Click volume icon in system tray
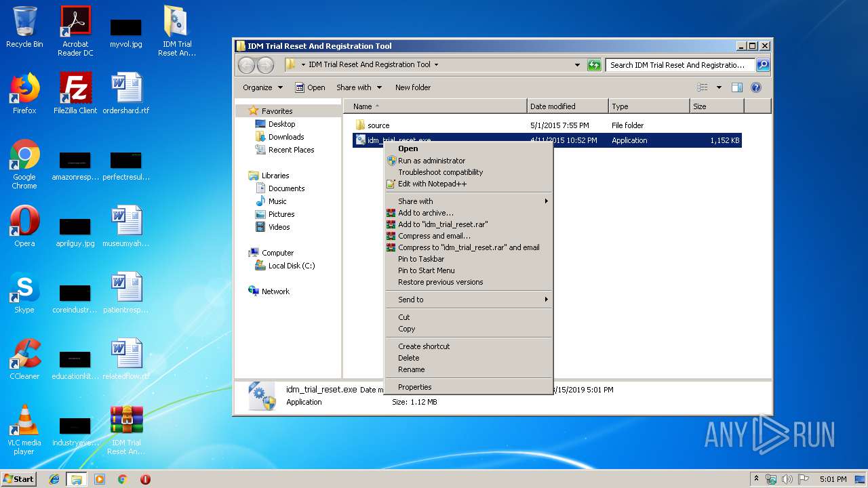Viewport: 868px width, 488px height. (x=787, y=479)
